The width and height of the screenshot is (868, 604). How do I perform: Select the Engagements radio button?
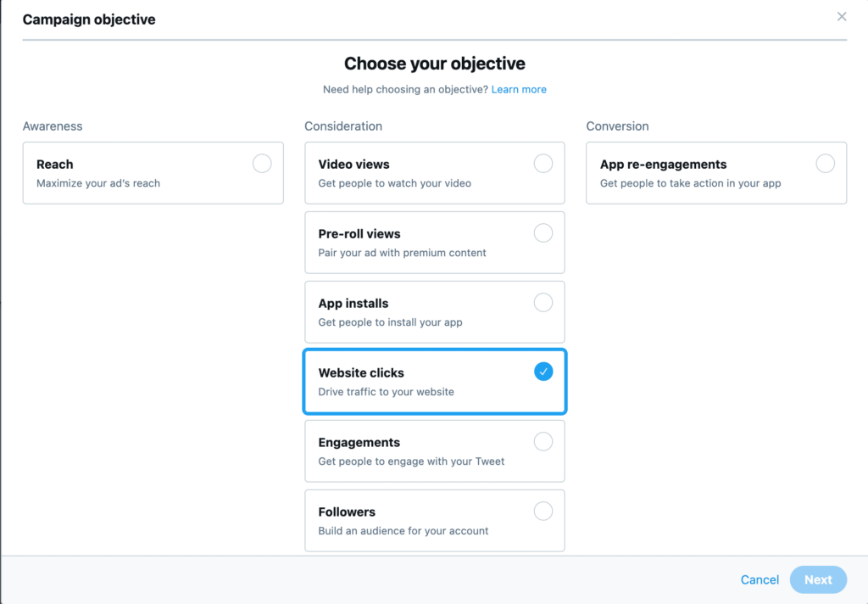[543, 442]
